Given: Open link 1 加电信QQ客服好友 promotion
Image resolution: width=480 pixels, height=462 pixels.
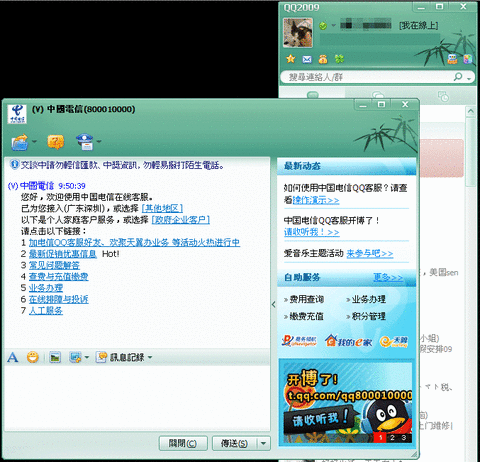Looking at the screenshot, I should (134, 242).
